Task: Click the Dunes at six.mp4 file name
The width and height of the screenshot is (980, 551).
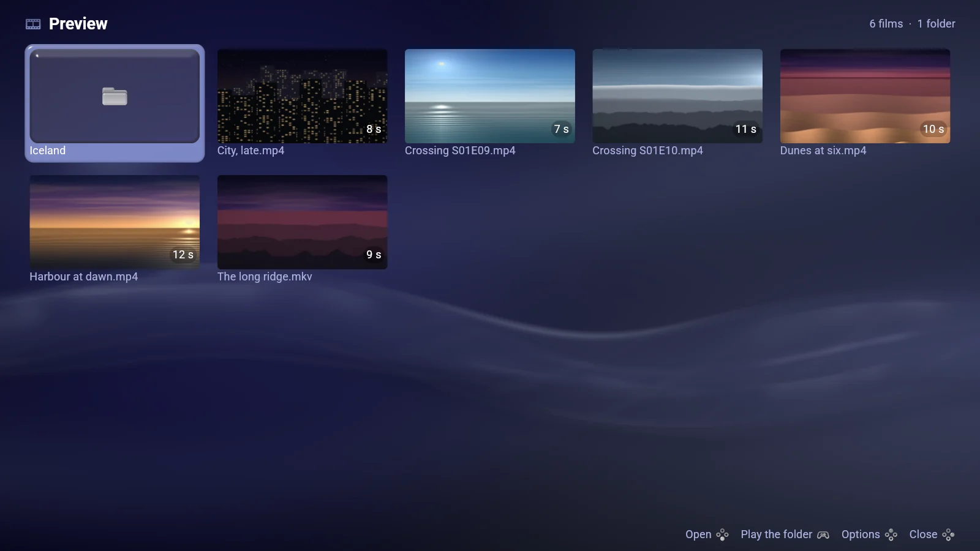Action: [x=823, y=151]
